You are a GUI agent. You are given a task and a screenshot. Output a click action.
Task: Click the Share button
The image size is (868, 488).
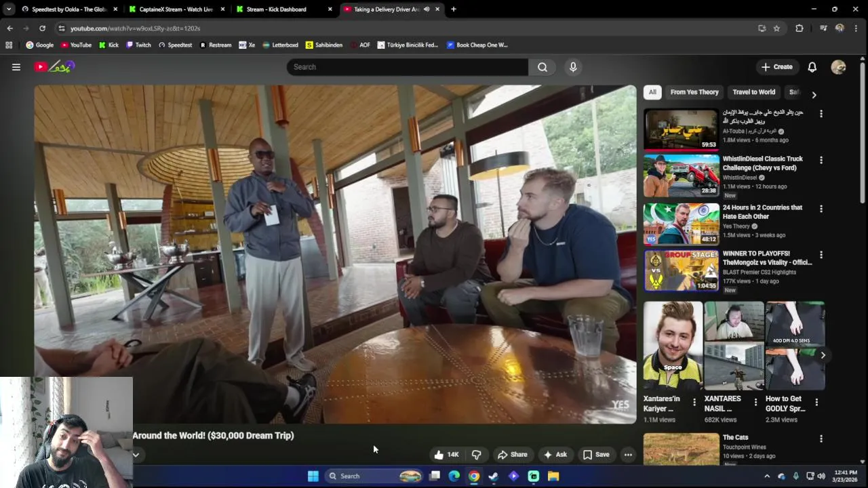tap(512, 455)
